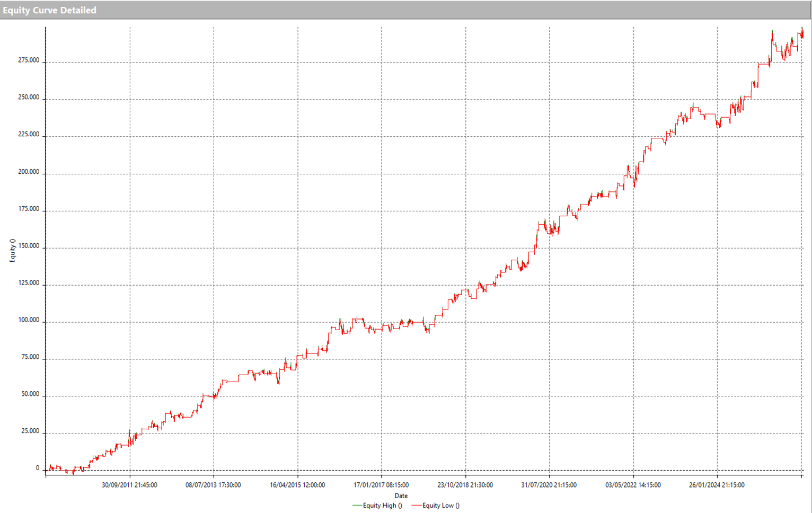Click the 275.000 value on the equity axis
Image resolution: width=812 pixels, height=513 pixels.
pos(29,60)
